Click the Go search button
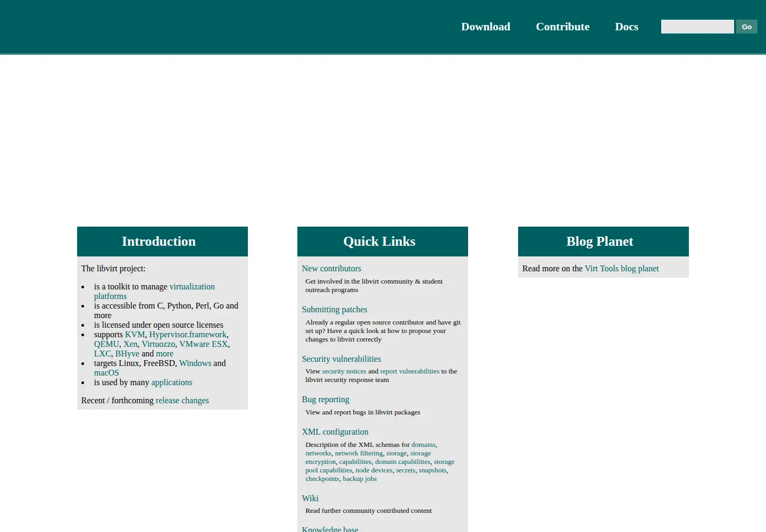Image resolution: width=766 pixels, height=532 pixels. point(747,27)
